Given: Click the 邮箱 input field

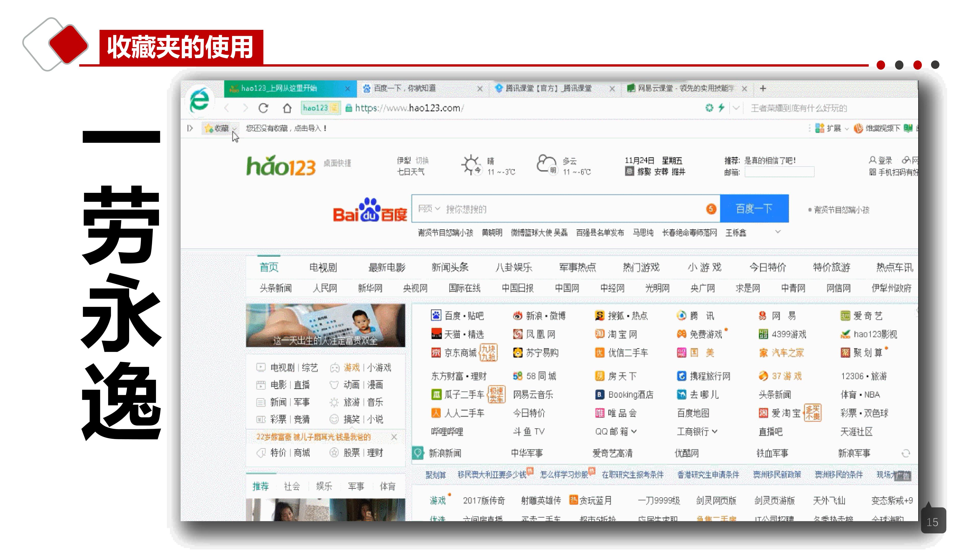Looking at the screenshot, I should point(779,172).
